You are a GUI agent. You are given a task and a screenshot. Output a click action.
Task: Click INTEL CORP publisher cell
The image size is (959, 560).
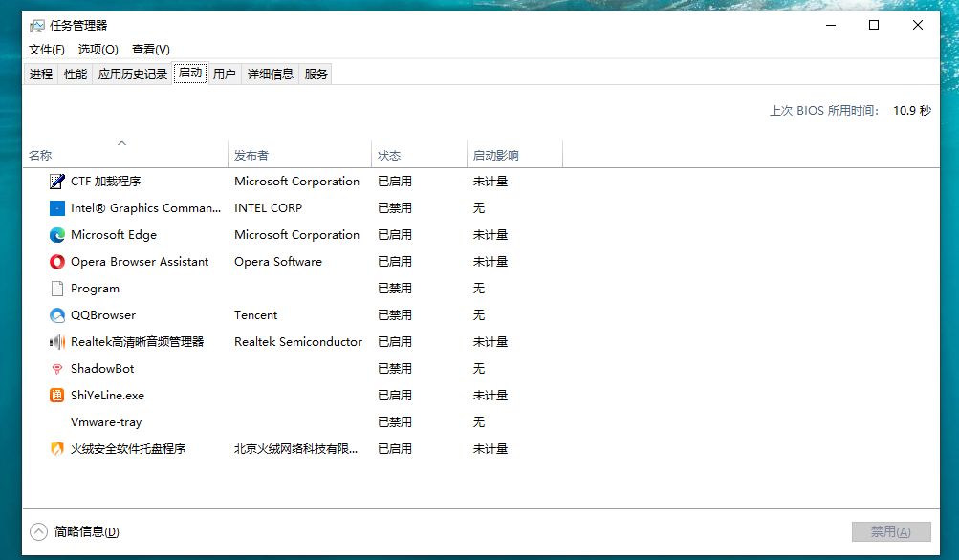[268, 208]
